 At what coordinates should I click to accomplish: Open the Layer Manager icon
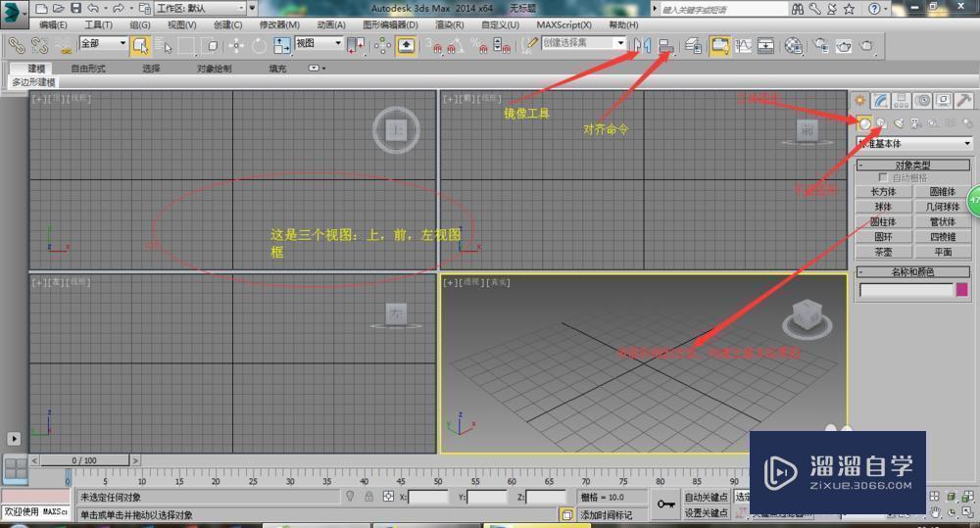click(x=693, y=46)
